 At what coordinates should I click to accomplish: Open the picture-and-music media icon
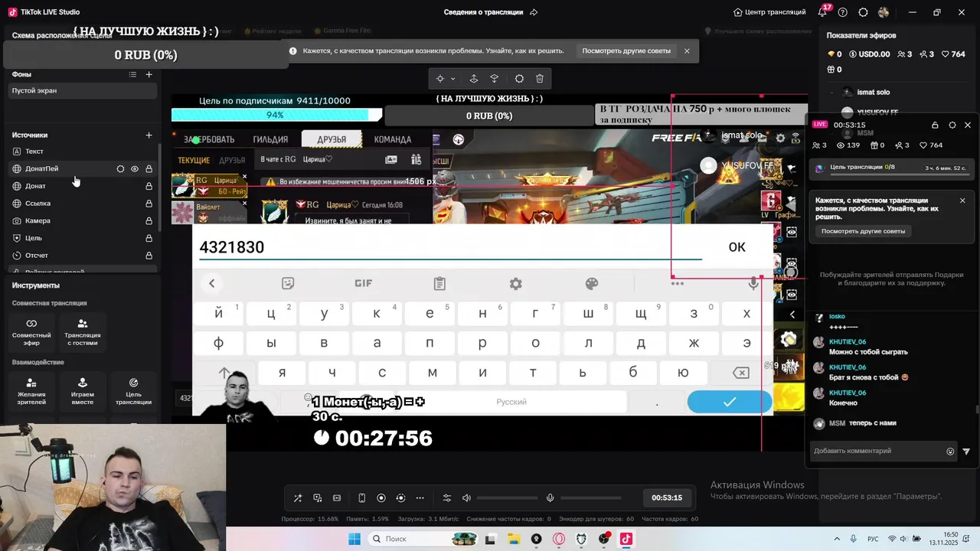pos(318,498)
